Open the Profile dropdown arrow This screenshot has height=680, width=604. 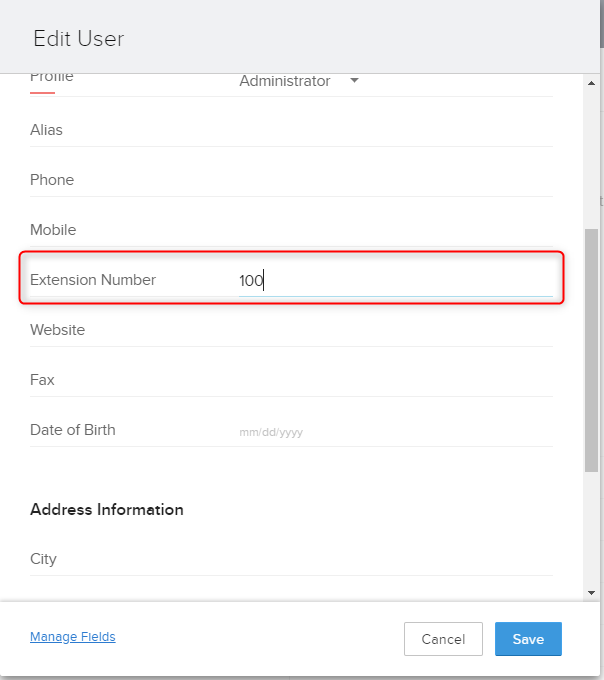(x=354, y=81)
